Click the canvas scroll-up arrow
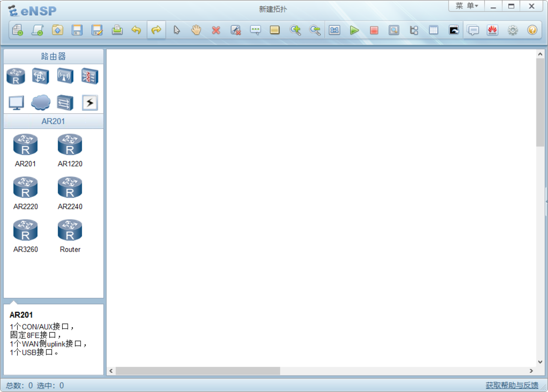Image resolution: width=548 pixels, height=392 pixels. (x=540, y=54)
